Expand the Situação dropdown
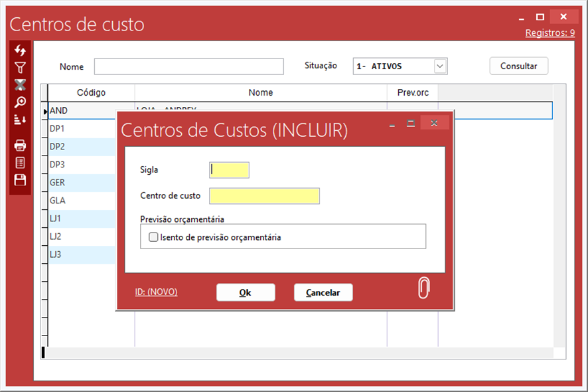 (x=439, y=66)
